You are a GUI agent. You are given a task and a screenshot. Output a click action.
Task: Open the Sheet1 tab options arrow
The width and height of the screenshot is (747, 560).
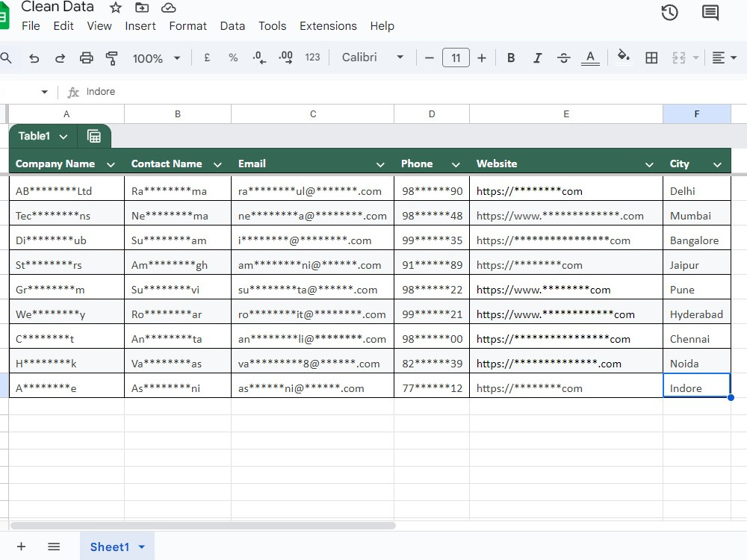tap(141, 547)
